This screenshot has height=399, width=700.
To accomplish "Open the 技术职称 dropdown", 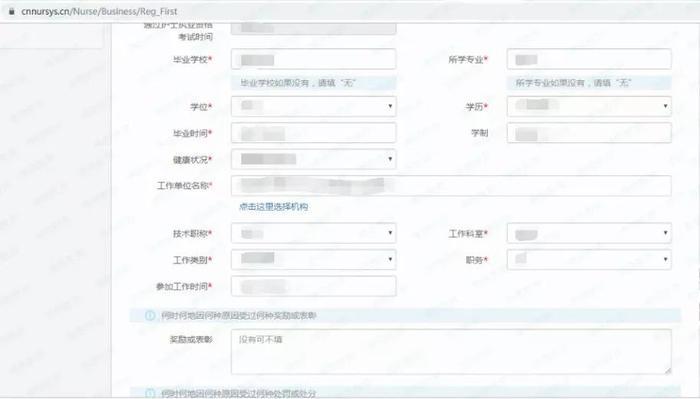I will point(313,233).
